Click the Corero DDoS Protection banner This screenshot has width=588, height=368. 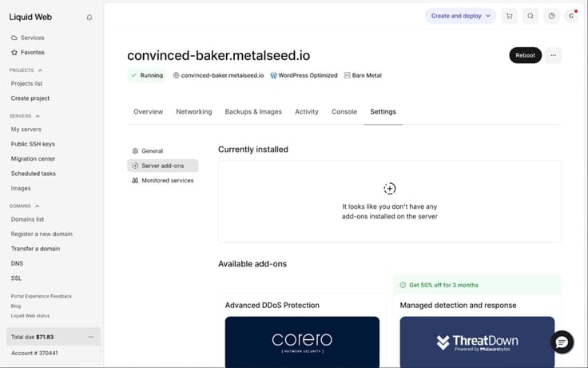(x=302, y=342)
